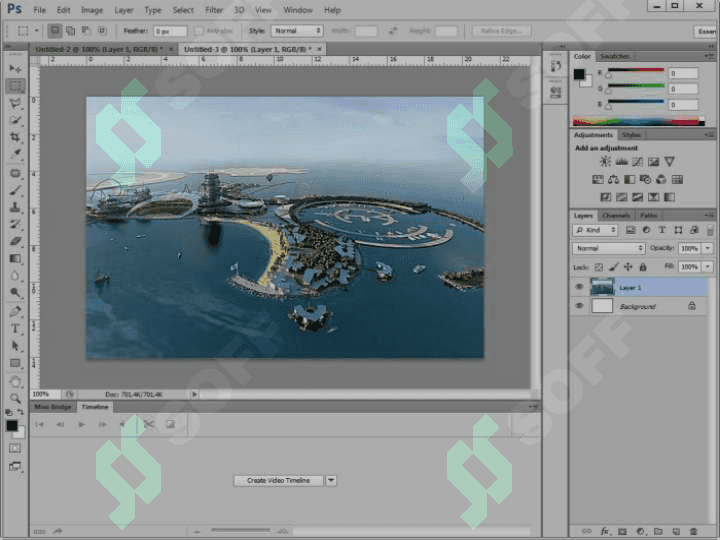Screen dimensions: 720x540
Task: Click the Feather input field
Action: [x=170, y=31]
